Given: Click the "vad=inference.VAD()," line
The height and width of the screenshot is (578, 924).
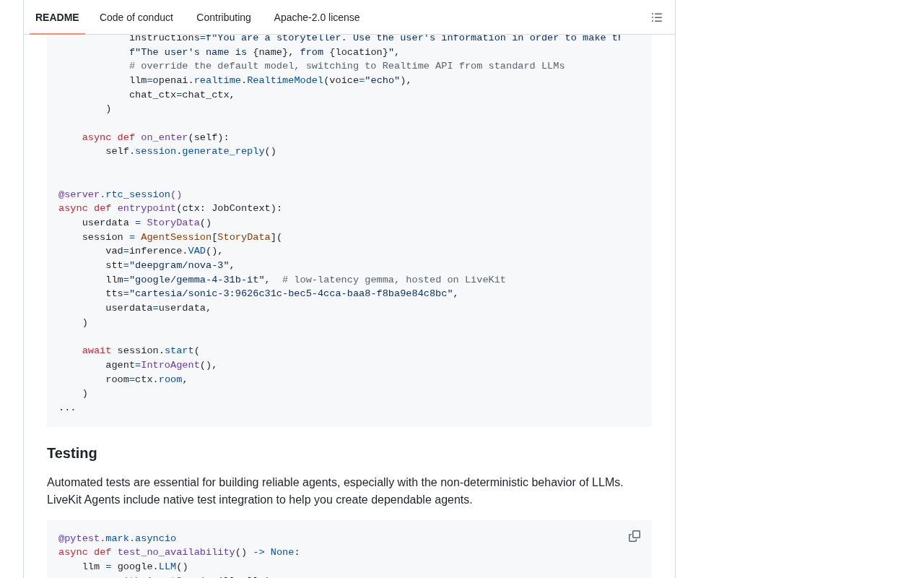Looking at the screenshot, I should [165, 251].
